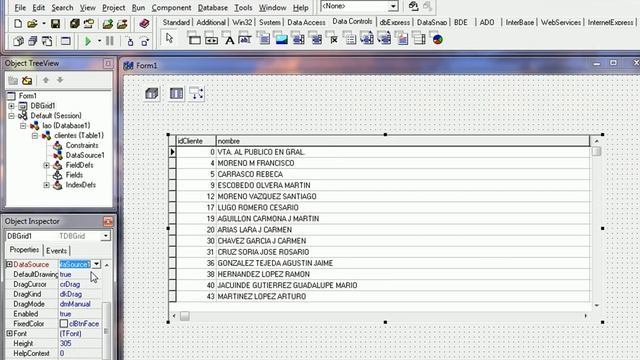The image size is (640, 360).
Task: Collapse the clientes (Table1) tree node
Action: 35,136
